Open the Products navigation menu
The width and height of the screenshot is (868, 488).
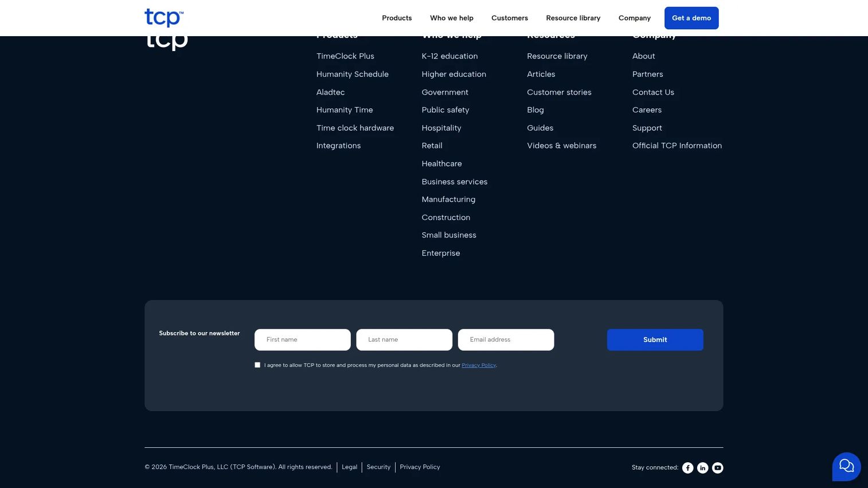click(397, 18)
